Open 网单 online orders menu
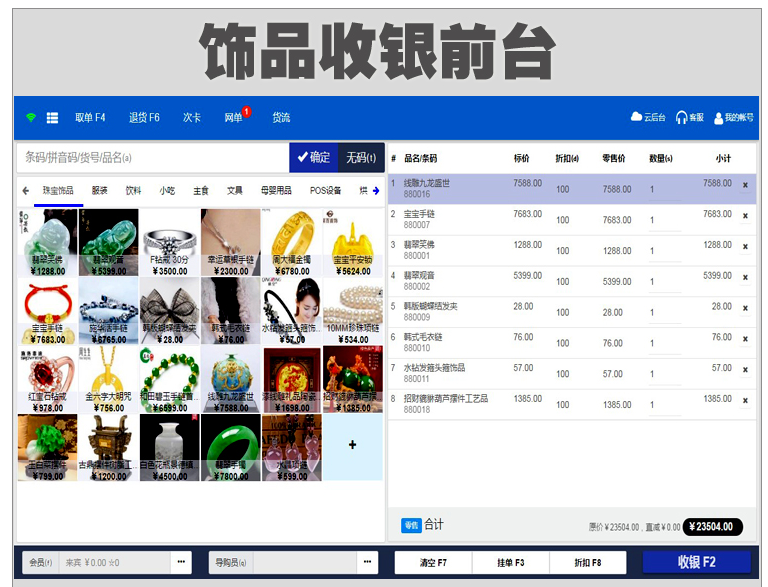The height and width of the screenshot is (587, 768). click(234, 118)
